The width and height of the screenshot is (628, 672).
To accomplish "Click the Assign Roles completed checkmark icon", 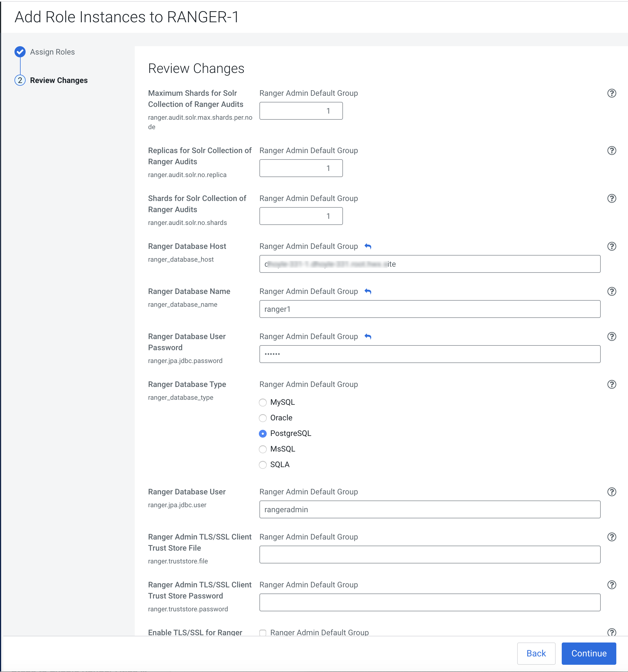I will point(20,52).
